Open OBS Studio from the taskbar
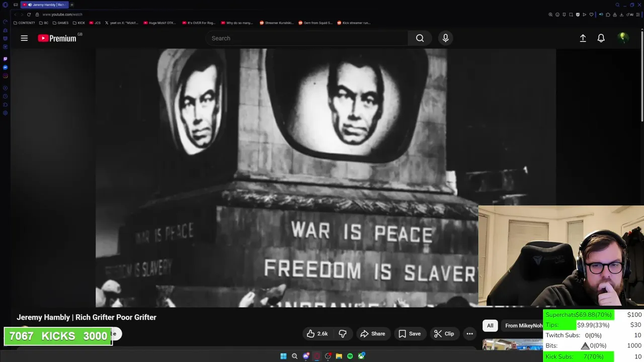 pyautogui.click(x=328, y=356)
